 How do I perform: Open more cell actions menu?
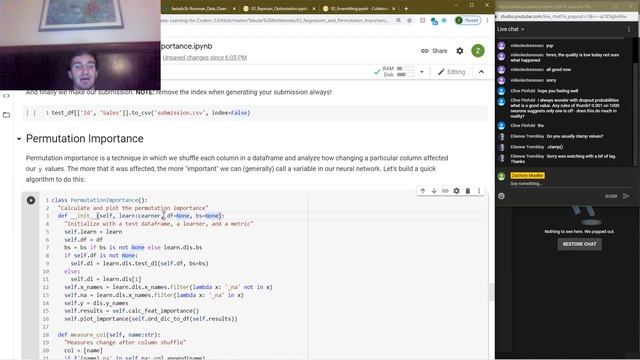click(x=479, y=191)
